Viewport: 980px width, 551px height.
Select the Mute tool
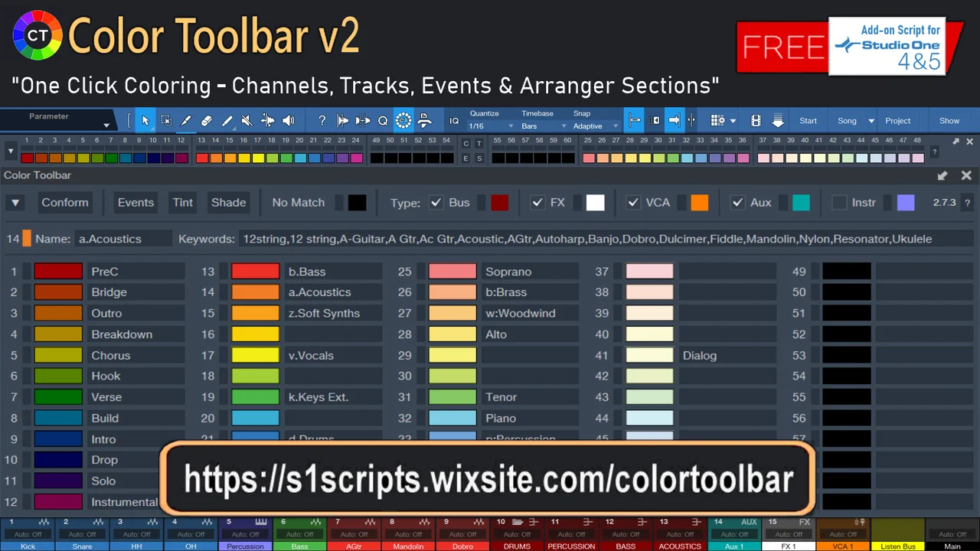click(x=247, y=121)
